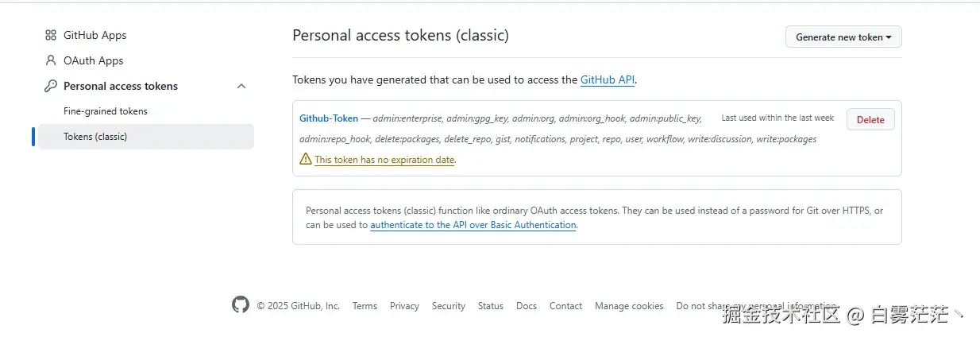Screen dimensions: 980x337
Task: Go to OAuth Apps page
Action: coord(93,60)
